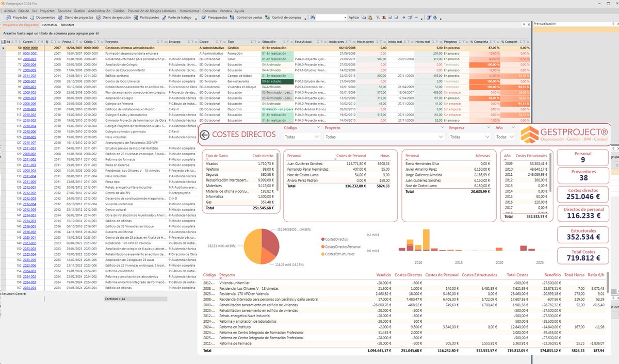Open Documentos from the toolbar
The image size is (619, 364).
click(x=42, y=17)
